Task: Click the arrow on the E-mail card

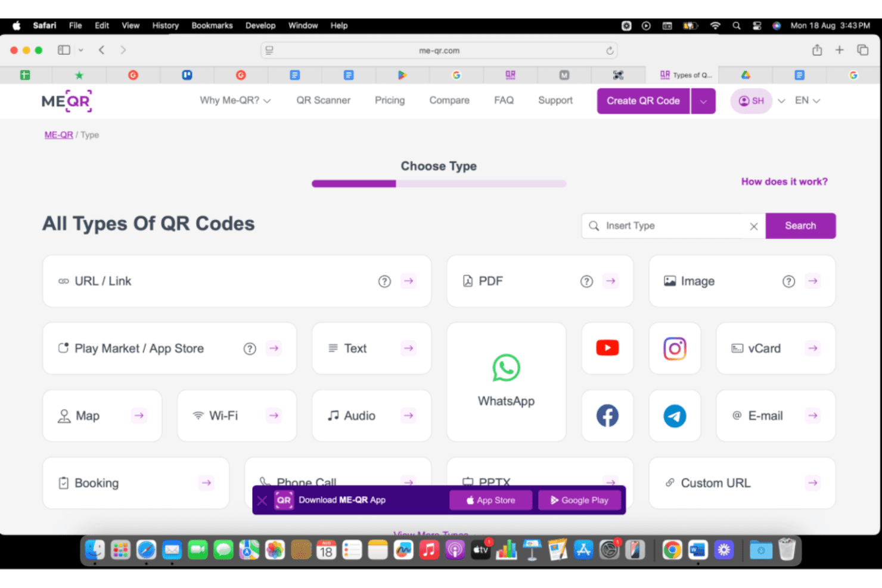Action: point(813,415)
